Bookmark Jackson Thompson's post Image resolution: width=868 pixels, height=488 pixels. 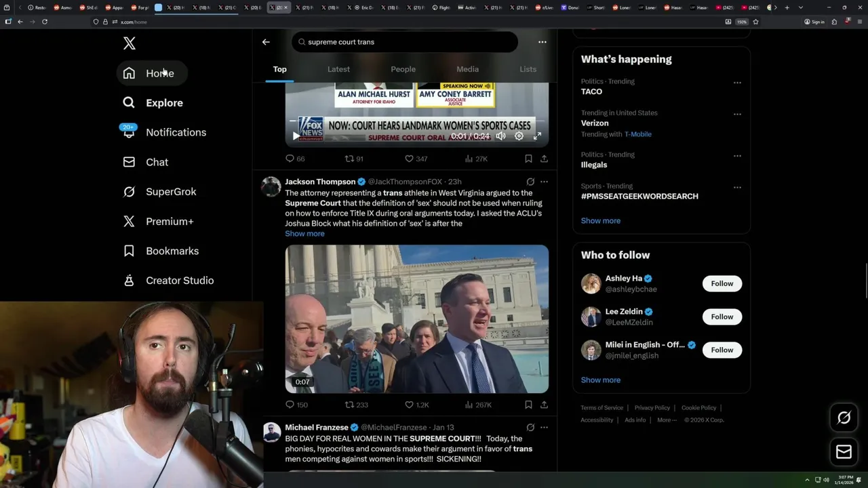tap(528, 405)
